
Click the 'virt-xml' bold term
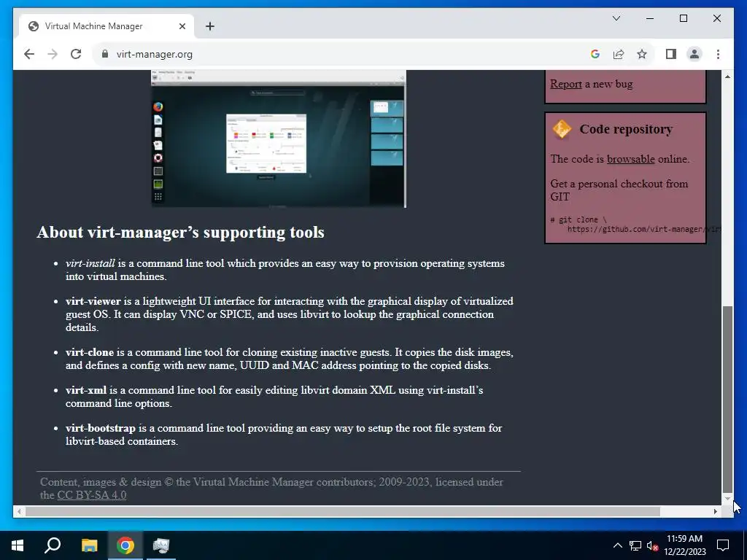pyautogui.click(x=86, y=391)
